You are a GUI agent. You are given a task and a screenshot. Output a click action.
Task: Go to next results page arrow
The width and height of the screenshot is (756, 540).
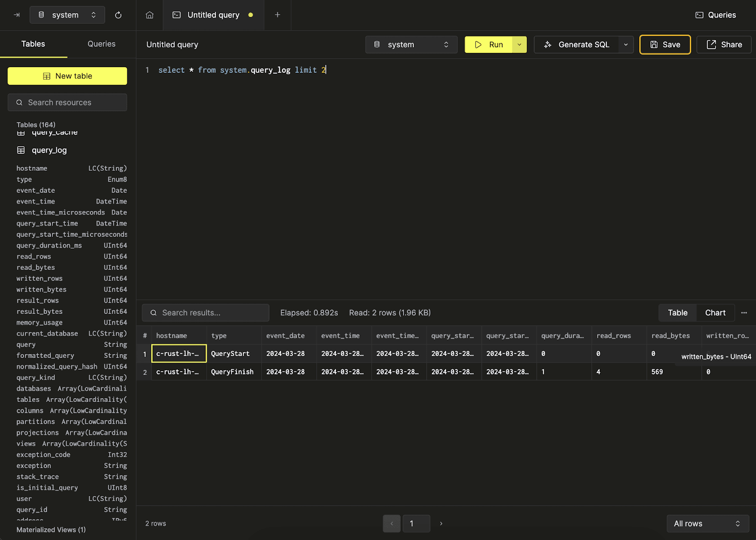pos(441,523)
